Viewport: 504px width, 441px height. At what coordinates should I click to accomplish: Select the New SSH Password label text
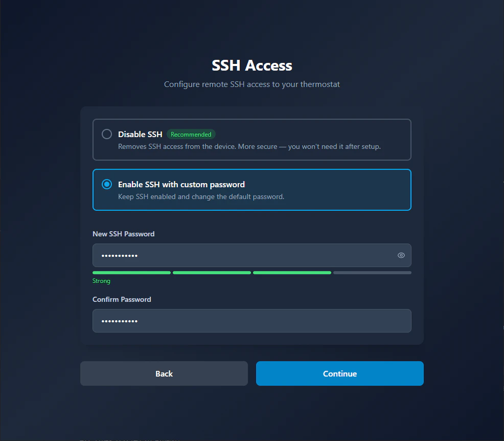click(123, 234)
